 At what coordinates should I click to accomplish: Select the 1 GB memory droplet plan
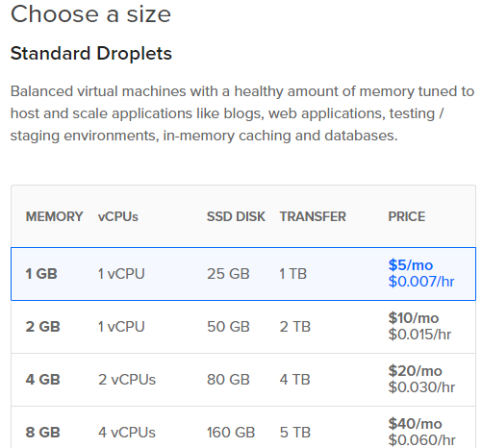[x=243, y=274]
